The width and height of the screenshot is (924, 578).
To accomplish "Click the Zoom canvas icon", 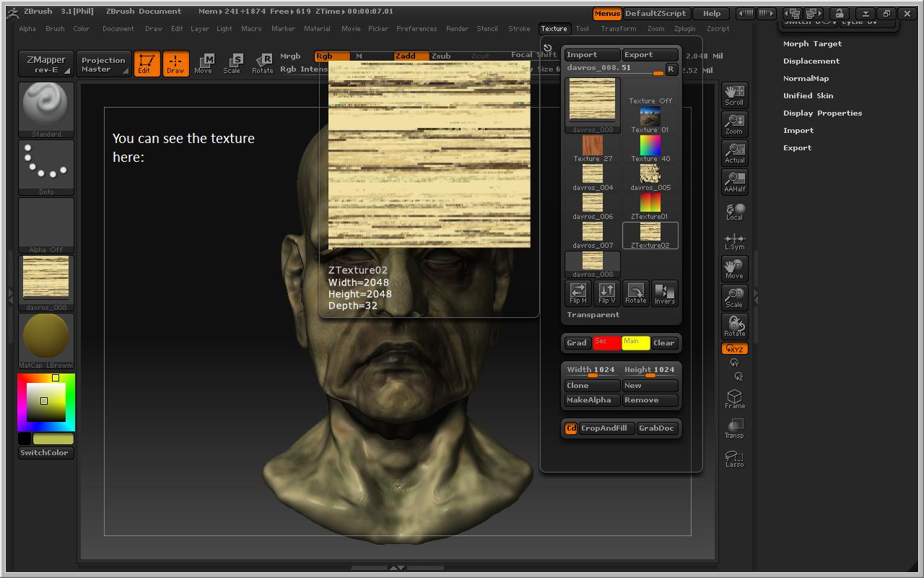I will click(x=734, y=124).
